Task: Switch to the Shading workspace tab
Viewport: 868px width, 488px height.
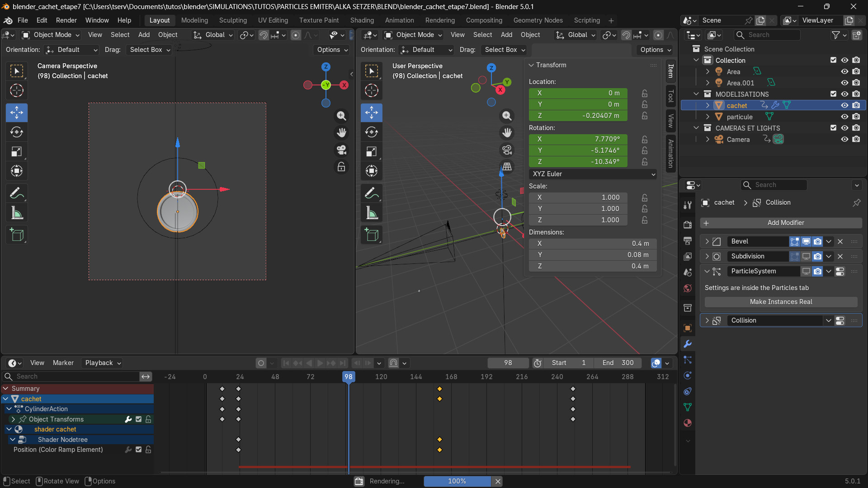Action: [x=362, y=20]
